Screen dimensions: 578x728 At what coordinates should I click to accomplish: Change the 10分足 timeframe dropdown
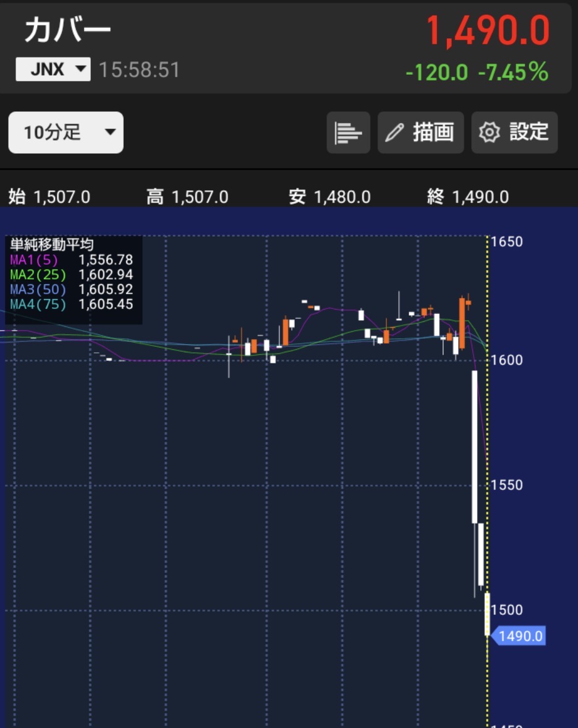(66, 132)
